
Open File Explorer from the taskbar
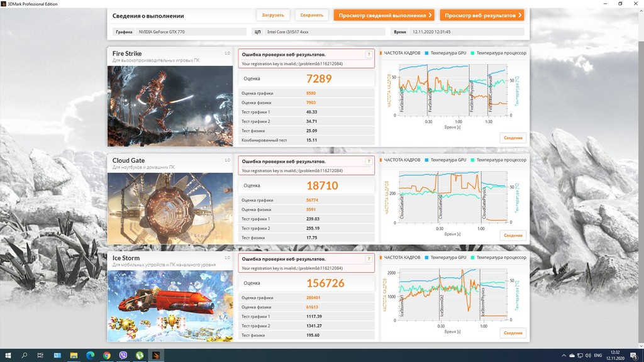click(74, 356)
